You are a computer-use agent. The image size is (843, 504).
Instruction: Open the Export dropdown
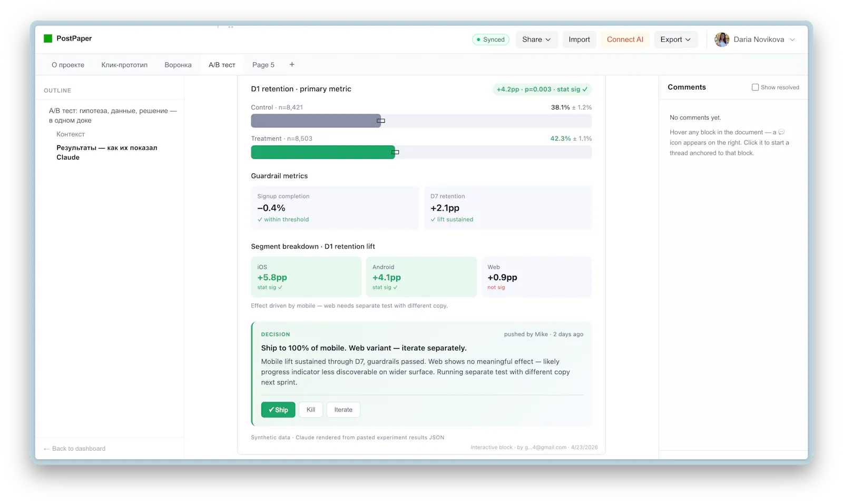click(675, 39)
